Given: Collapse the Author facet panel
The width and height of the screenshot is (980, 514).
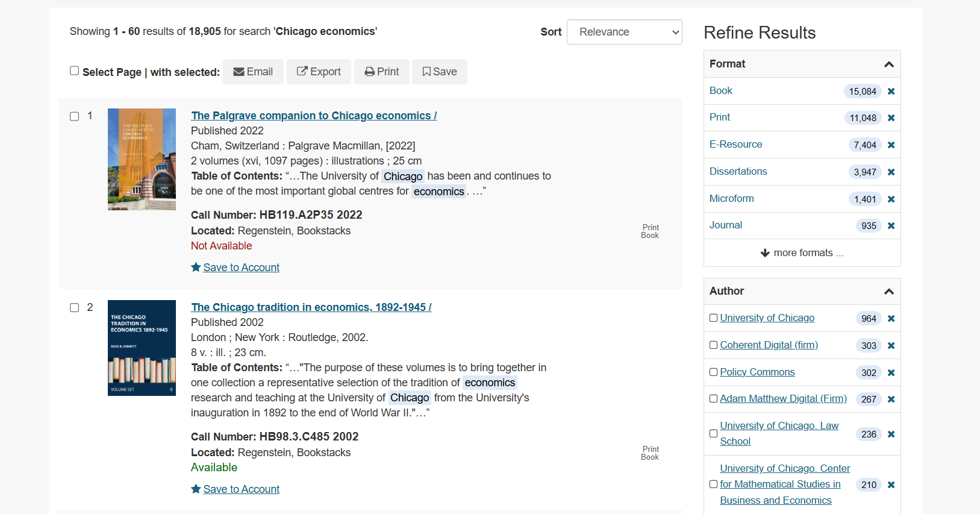Looking at the screenshot, I should 888,292.
